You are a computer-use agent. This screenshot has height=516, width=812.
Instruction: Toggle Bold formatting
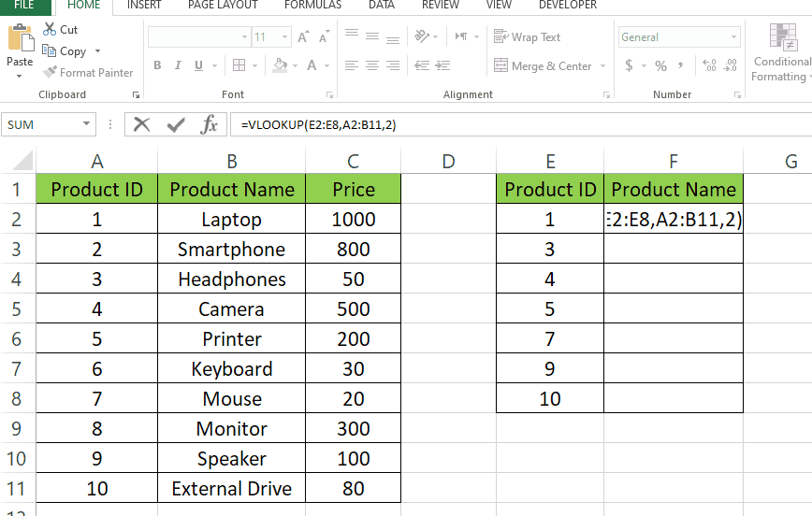157,65
